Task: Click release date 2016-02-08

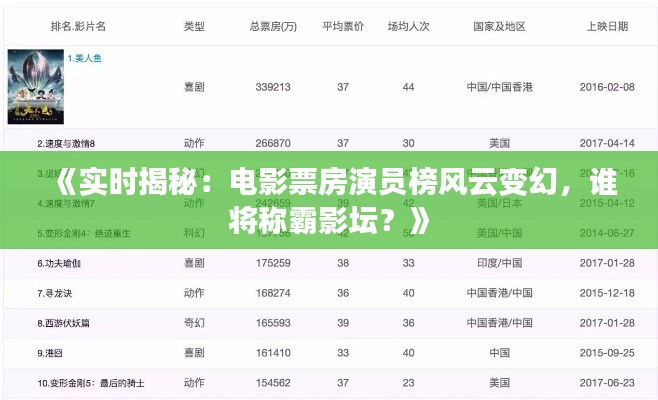Action: [x=607, y=87]
